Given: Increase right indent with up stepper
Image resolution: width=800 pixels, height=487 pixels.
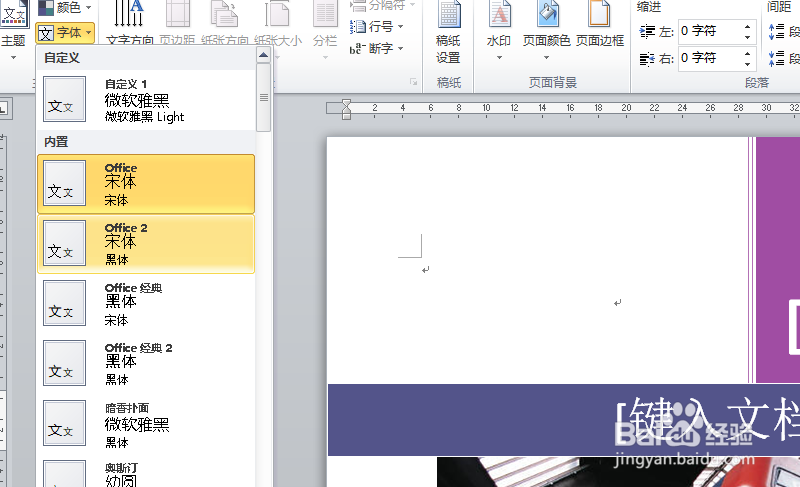Looking at the screenshot, I should 747,54.
